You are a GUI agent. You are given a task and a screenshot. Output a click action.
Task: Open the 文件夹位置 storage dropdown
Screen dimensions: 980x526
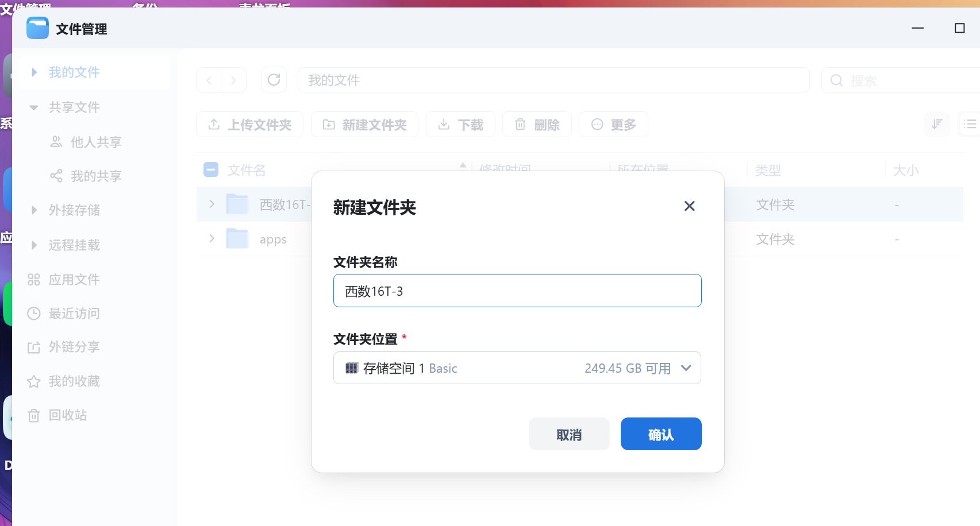(x=517, y=368)
